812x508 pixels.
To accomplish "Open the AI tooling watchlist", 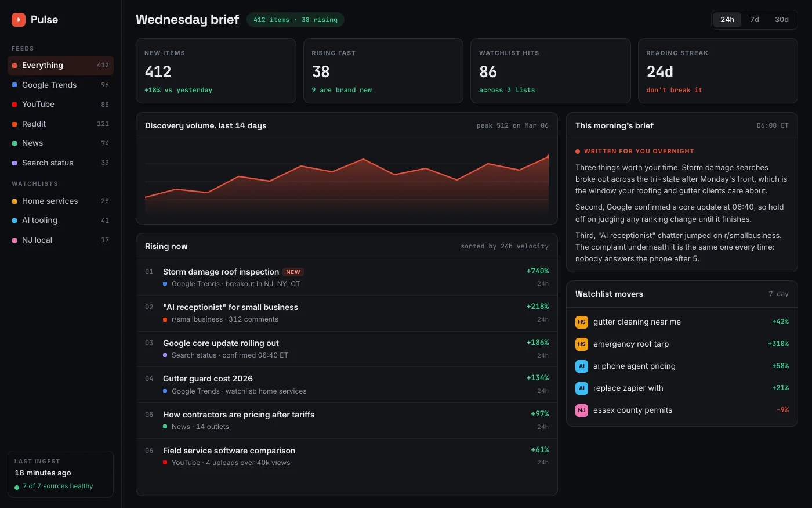I will [60, 221].
